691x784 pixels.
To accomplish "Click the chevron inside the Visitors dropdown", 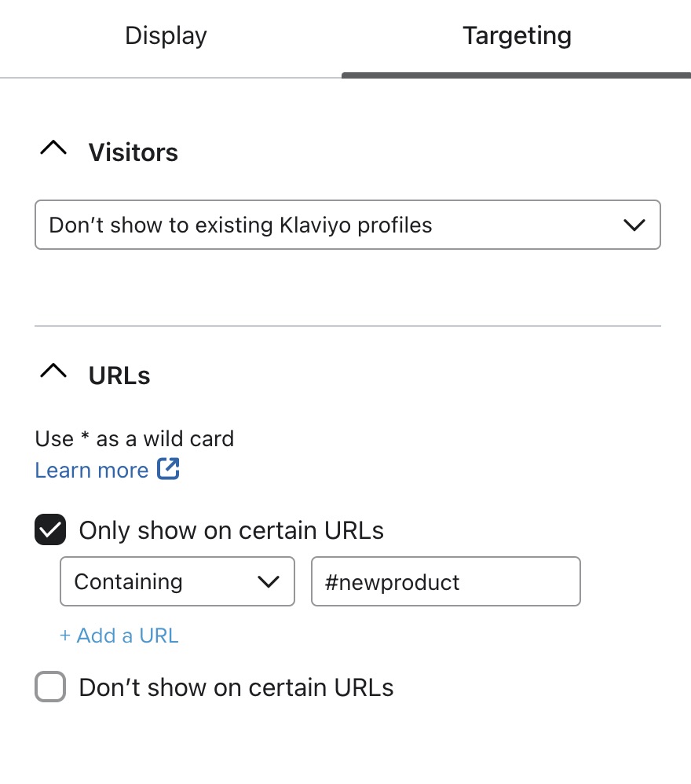I will [x=634, y=225].
